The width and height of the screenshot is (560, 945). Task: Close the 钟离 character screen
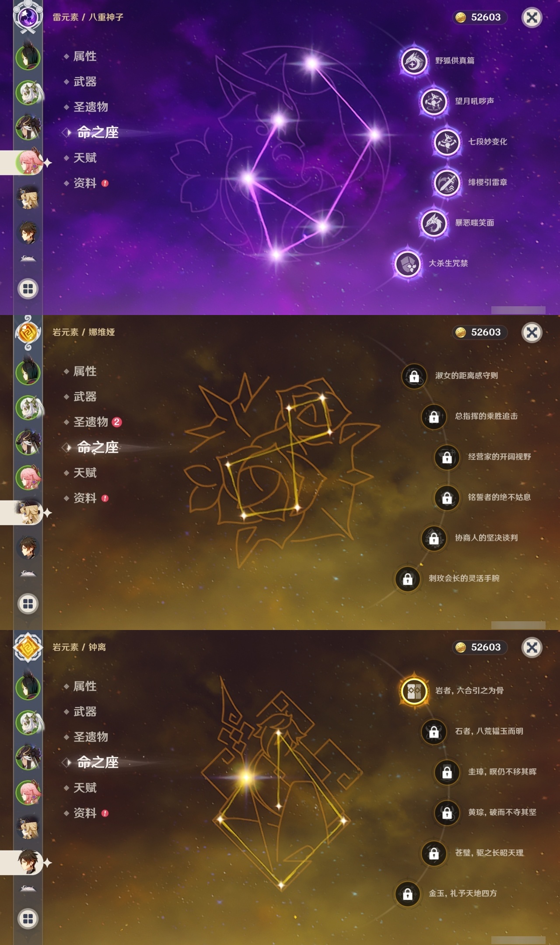pyautogui.click(x=532, y=647)
